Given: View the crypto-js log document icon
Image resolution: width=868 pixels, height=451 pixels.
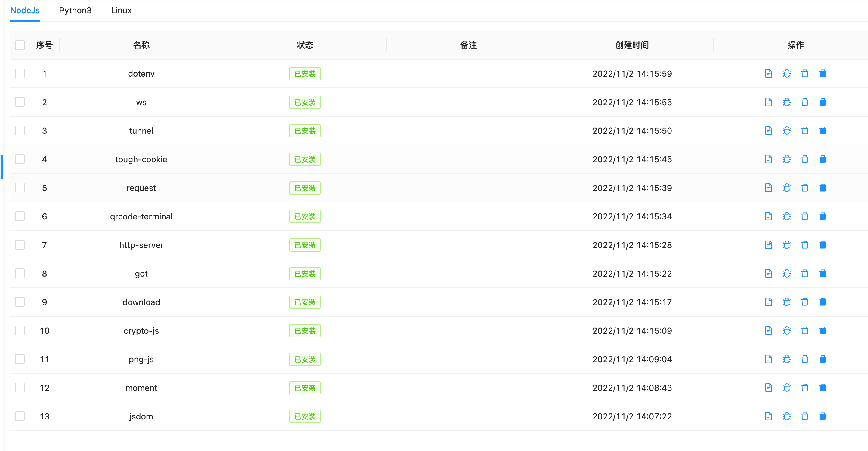Looking at the screenshot, I should (x=768, y=331).
